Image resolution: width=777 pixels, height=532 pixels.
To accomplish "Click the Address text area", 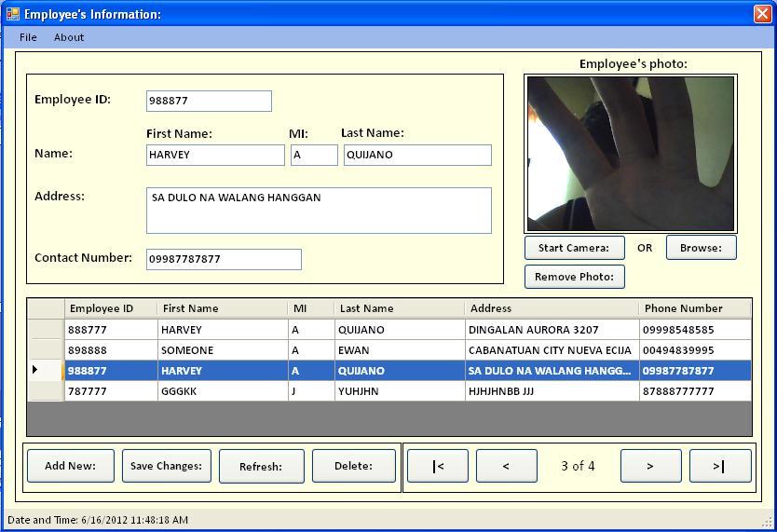I will 319,210.
